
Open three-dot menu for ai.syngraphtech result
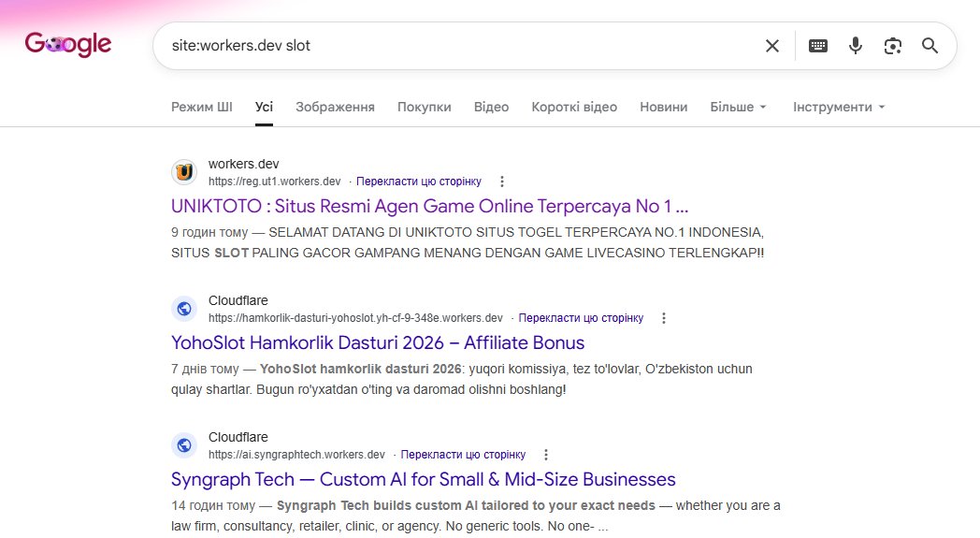pyautogui.click(x=545, y=455)
